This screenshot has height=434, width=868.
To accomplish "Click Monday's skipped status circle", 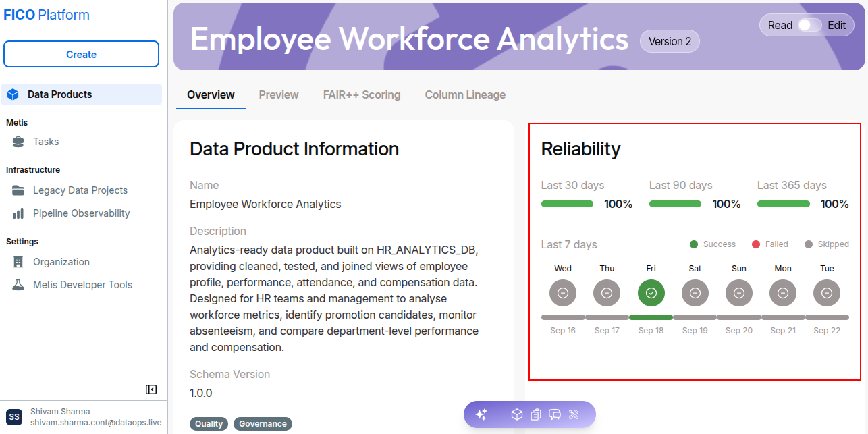I will pyautogui.click(x=783, y=293).
